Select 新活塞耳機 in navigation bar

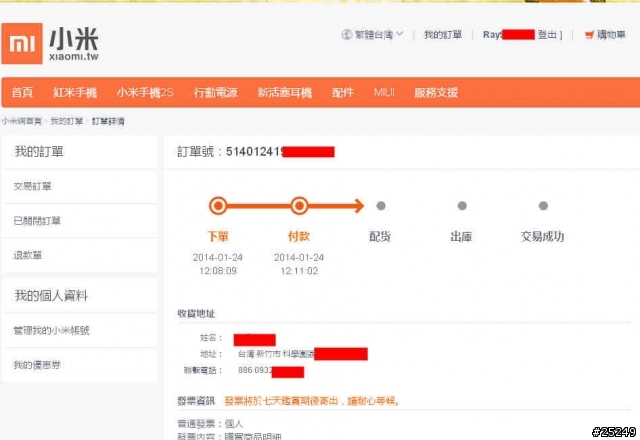pos(285,93)
